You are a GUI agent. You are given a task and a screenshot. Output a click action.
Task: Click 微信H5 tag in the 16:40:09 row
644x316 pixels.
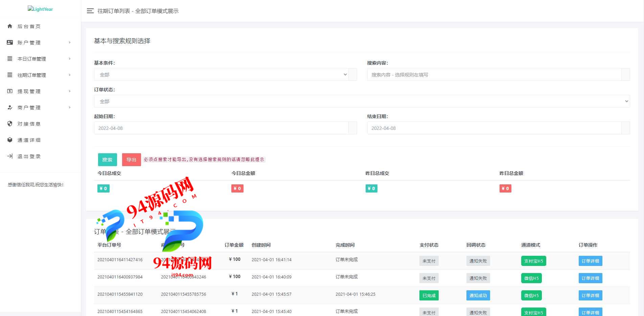(x=531, y=278)
